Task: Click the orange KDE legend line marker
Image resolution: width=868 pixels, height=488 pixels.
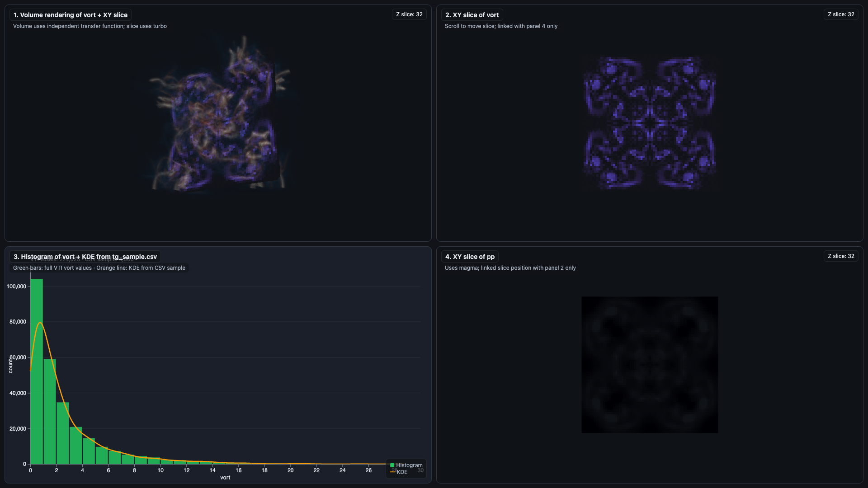Action: [392, 472]
